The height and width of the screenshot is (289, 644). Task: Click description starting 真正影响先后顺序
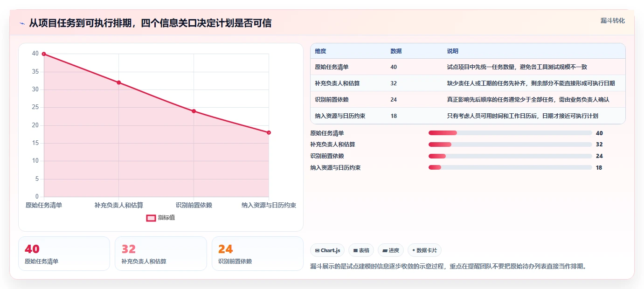click(528, 100)
